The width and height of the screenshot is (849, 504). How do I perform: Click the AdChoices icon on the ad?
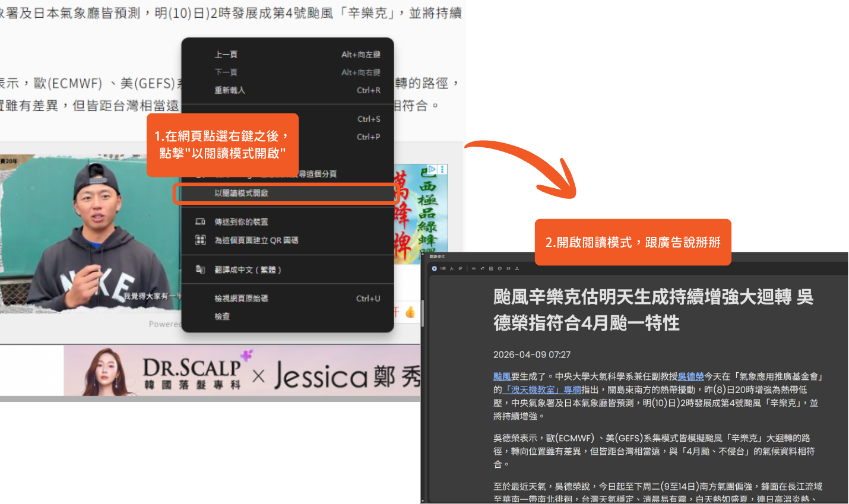click(x=433, y=169)
